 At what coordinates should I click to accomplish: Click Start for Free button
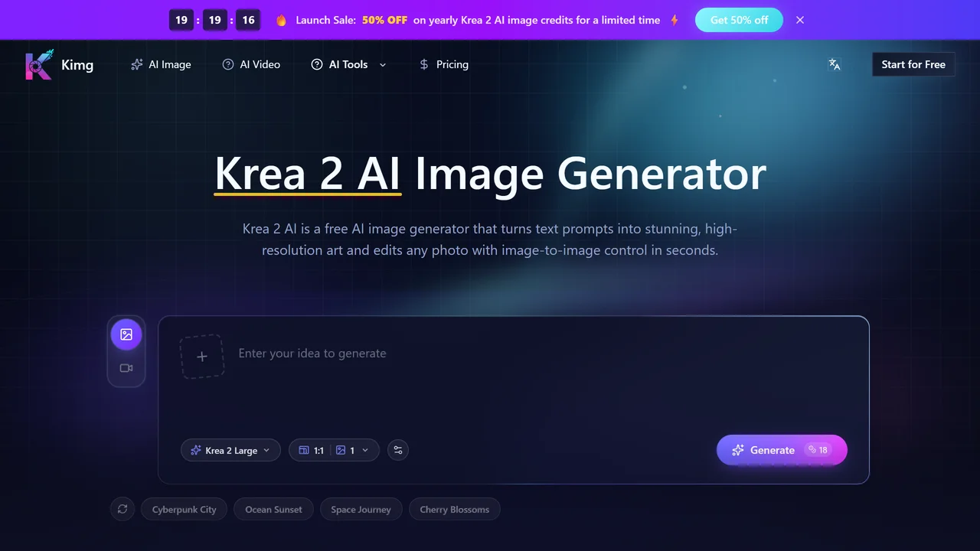point(913,64)
